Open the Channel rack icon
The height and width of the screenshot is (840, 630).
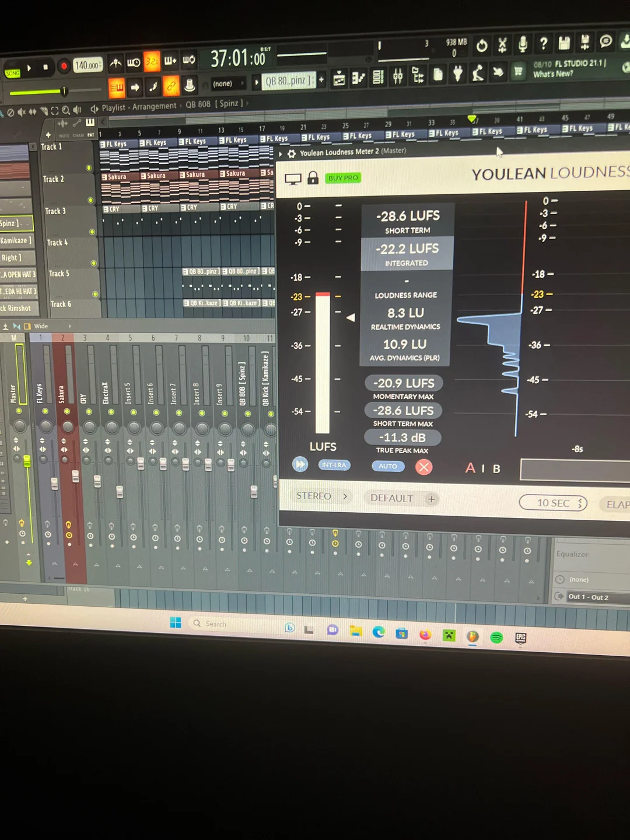point(378,77)
